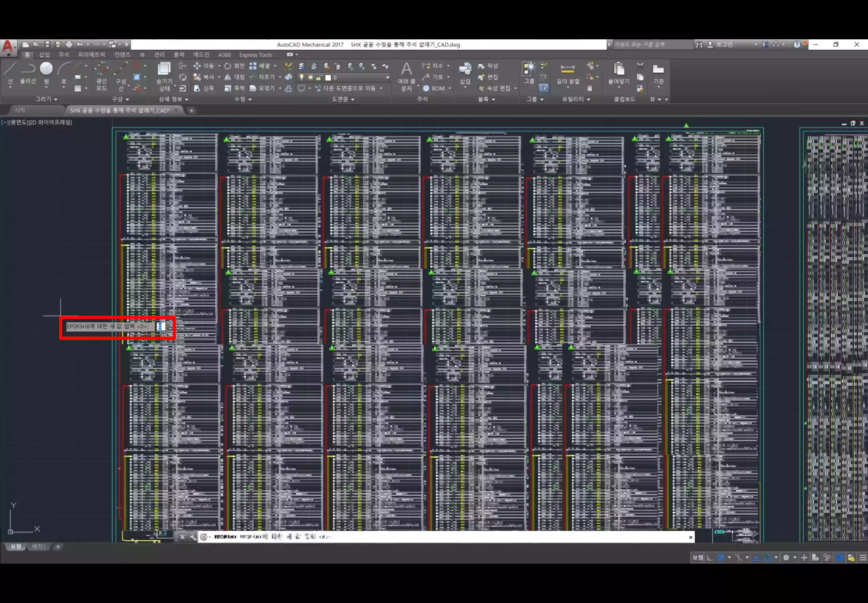
Task: Click the Mirror (대칭) tool
Action: [x=235, y=77]
